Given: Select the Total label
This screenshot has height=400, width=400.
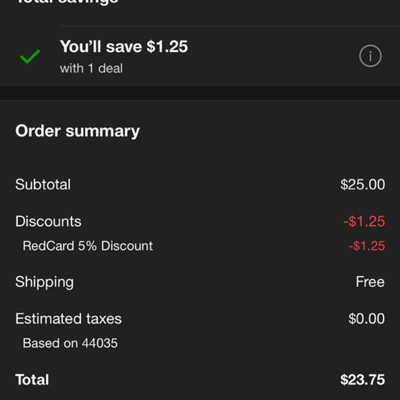Looking at the screenshot, I should click(x=32, y=380).
